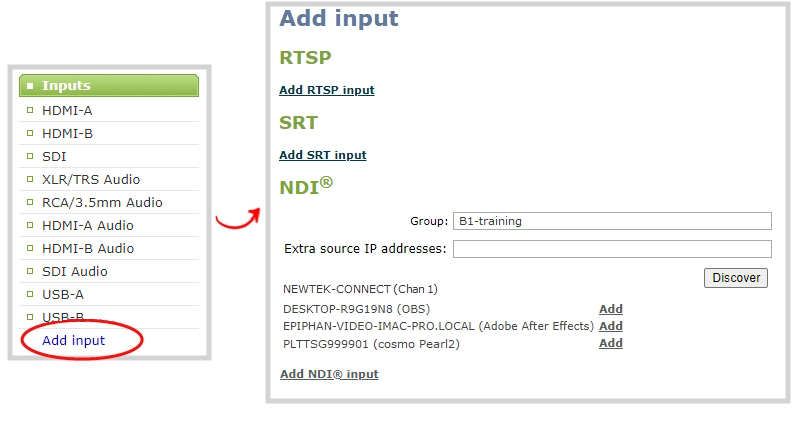Click the Extra source IP addresses field

pos(612,249)
